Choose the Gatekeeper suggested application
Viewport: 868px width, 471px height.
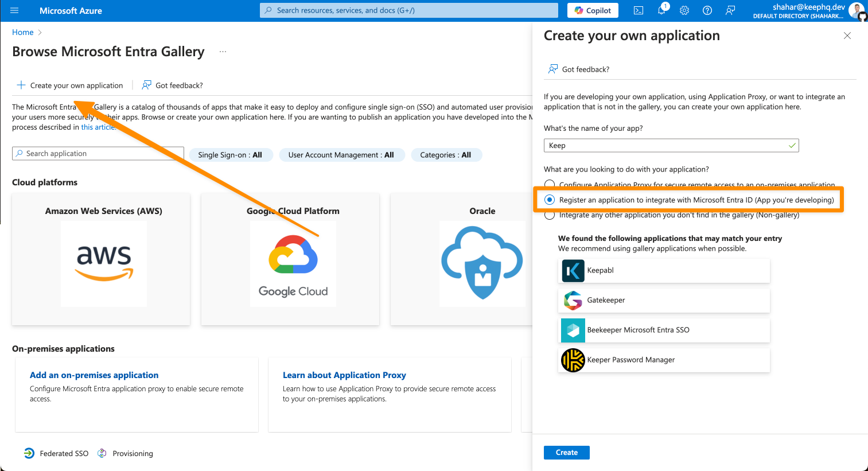pos(664,300)
